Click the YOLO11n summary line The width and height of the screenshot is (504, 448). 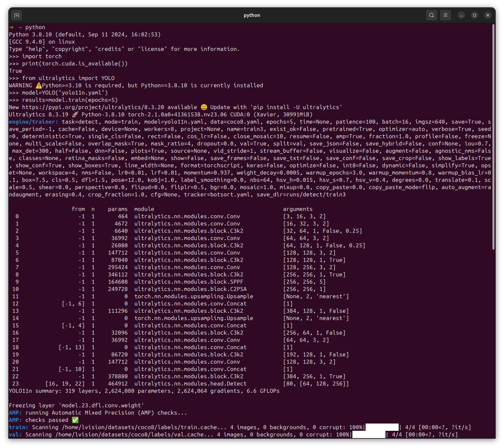(x=144, y=391)
